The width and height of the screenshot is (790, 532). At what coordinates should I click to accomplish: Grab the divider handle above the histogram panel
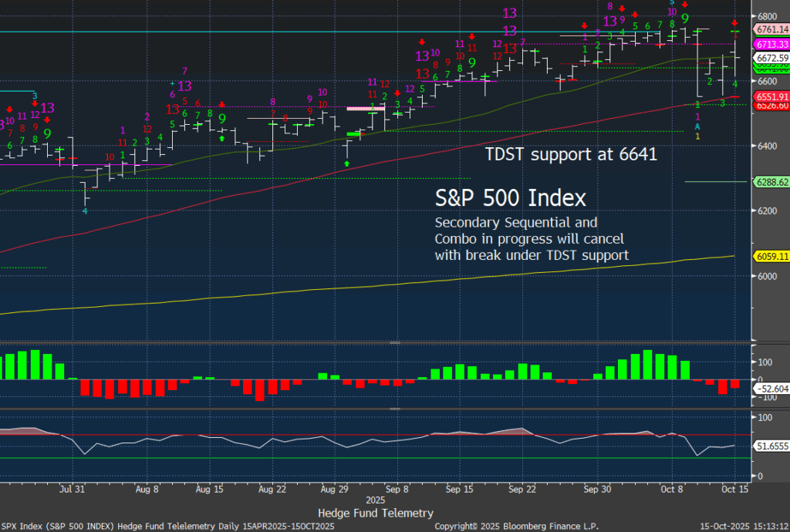tap(395, 342)
